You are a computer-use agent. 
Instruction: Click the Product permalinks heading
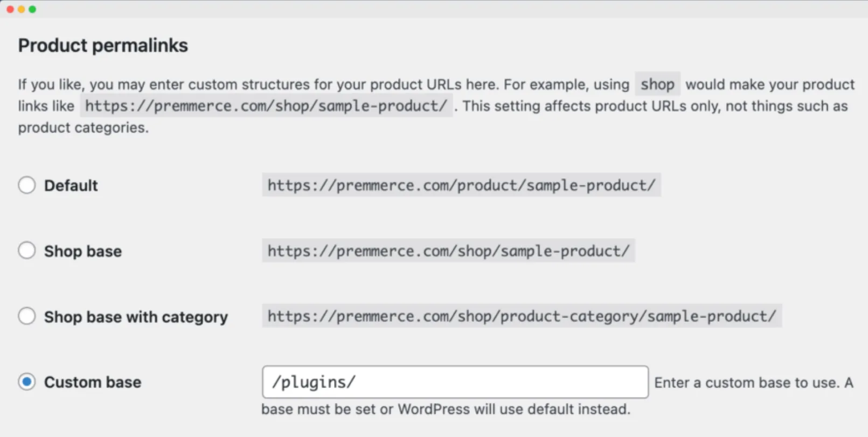103,45
